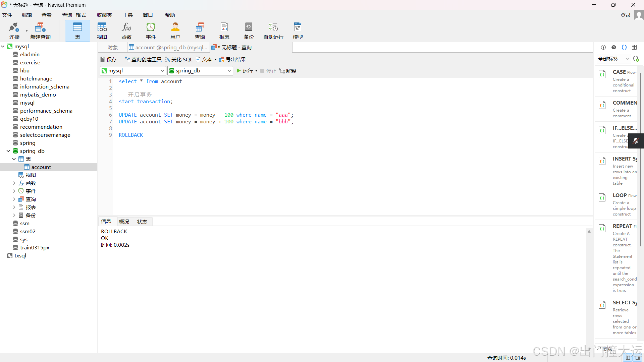Viewport: 644px width, 362px height.
Task: Toggle the code snippets brackets icon
Action: (x=624, y=47)
